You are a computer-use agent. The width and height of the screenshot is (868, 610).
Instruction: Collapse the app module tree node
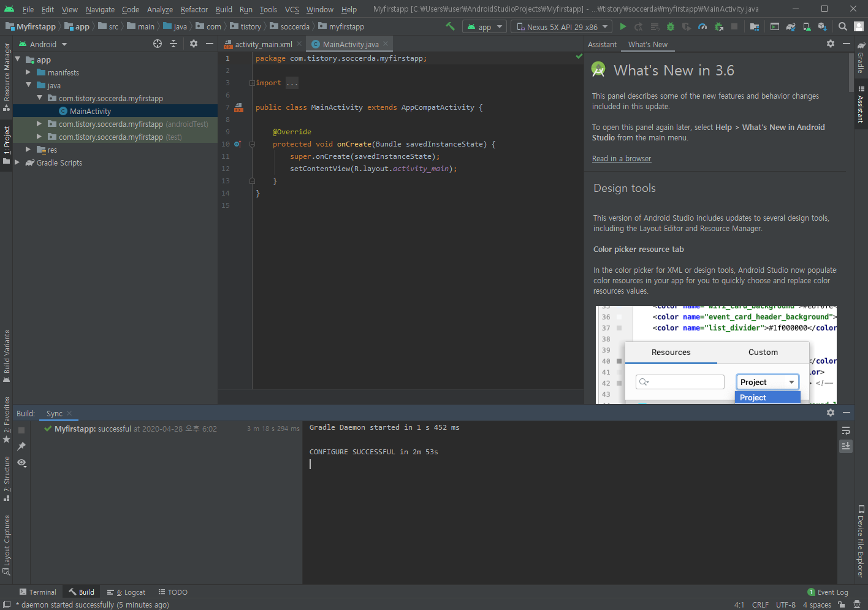click(x=18, y=59)
